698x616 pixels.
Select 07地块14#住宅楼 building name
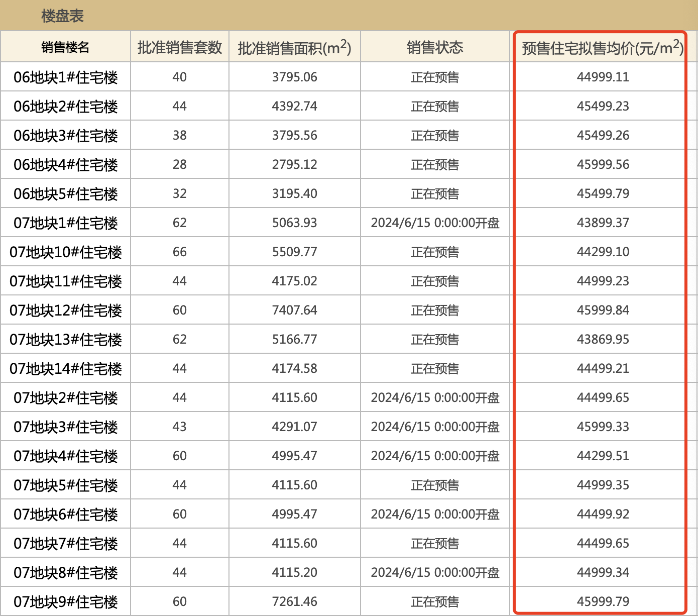[x=66, y=368]
